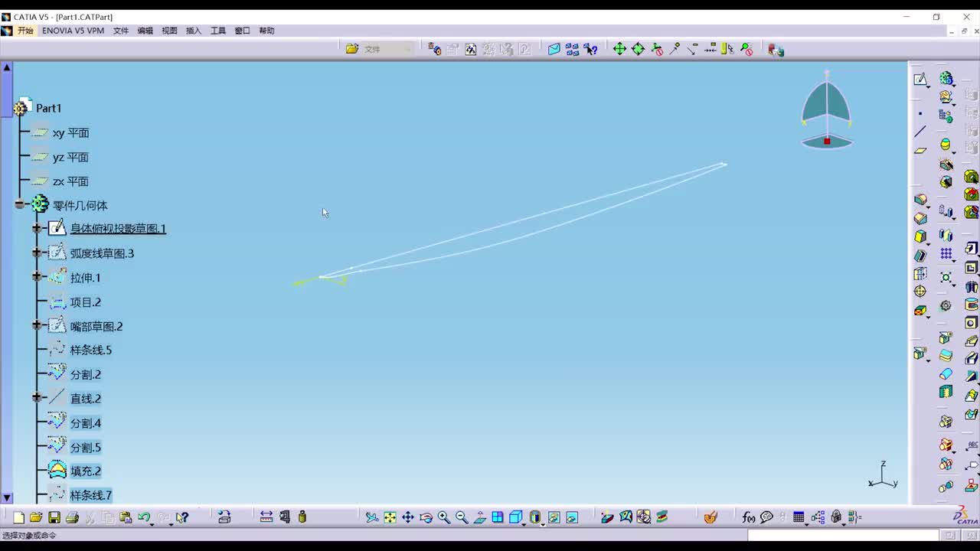Click the blue envelope-like icon in top toolbar
The width and height of the screenshot is (980, 551).
(x=554, y=49)
